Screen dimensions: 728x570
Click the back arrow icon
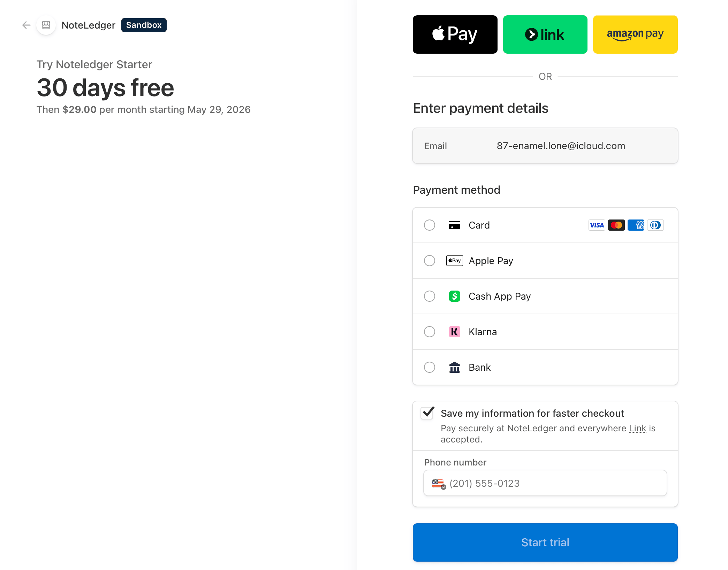pyautogui.click(x=26, y=25)
